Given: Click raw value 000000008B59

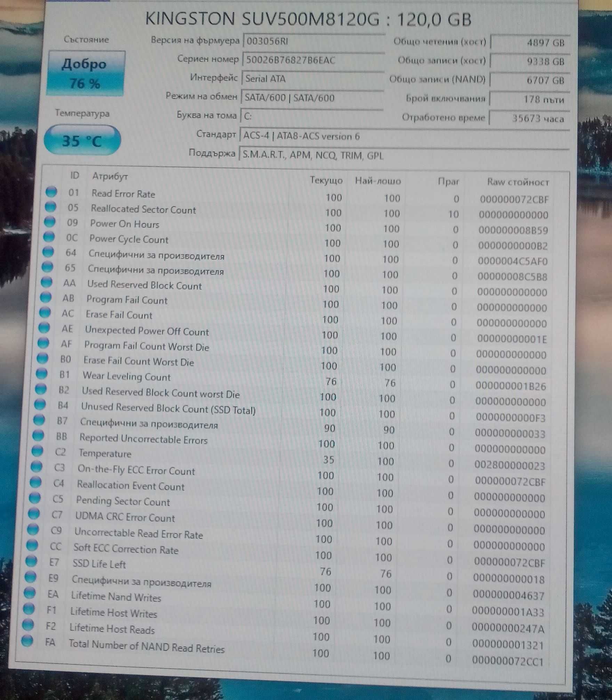Looking at the screenshot, I should 513,230.
